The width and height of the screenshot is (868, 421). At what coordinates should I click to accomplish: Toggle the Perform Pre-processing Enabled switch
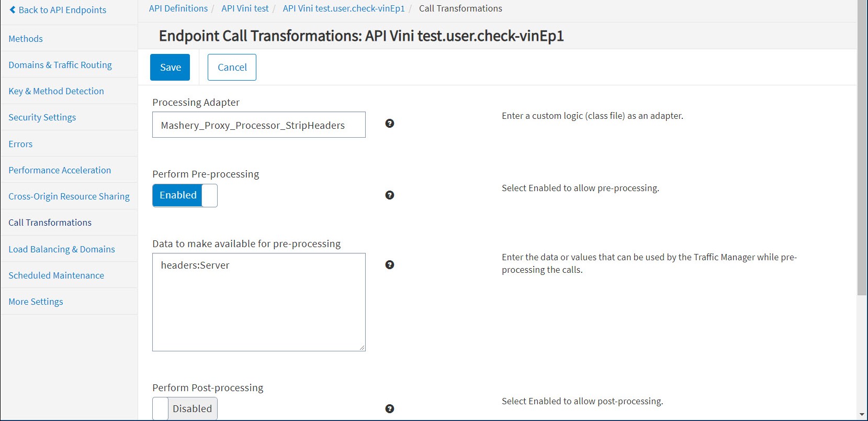coord(185,195)
